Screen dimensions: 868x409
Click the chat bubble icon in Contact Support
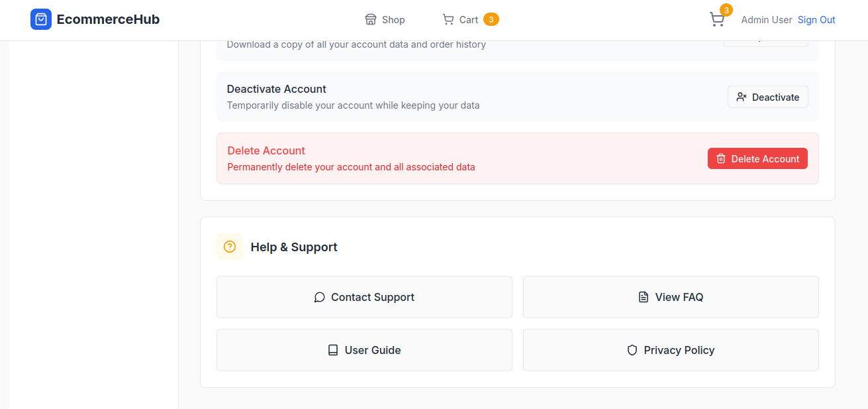coord(319,297)
